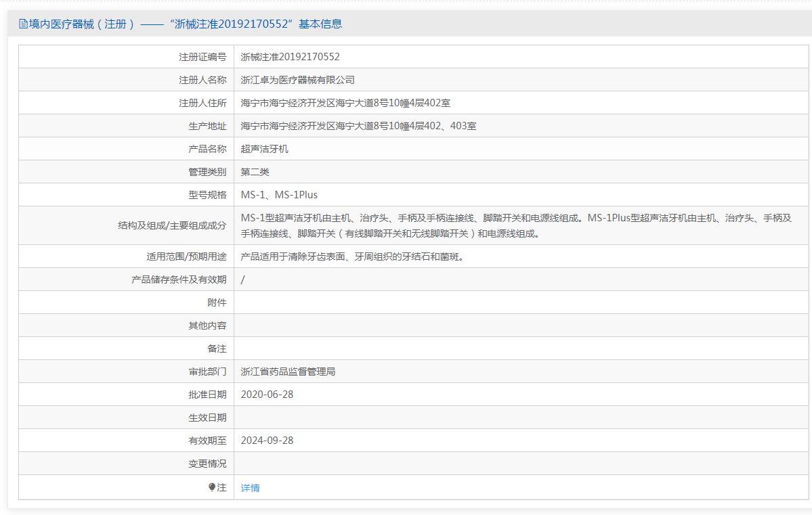Click the 产品储存条件及有效期 label
812x515 pixels.
pos(179,279)
